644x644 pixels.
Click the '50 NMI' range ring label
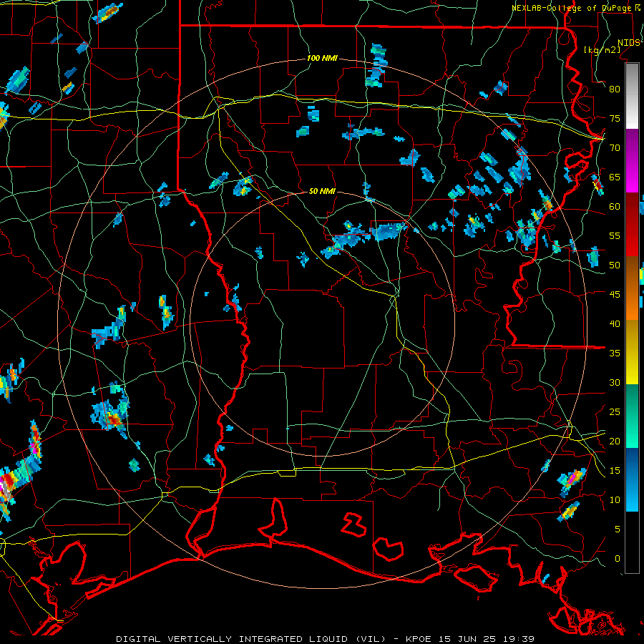322,191
